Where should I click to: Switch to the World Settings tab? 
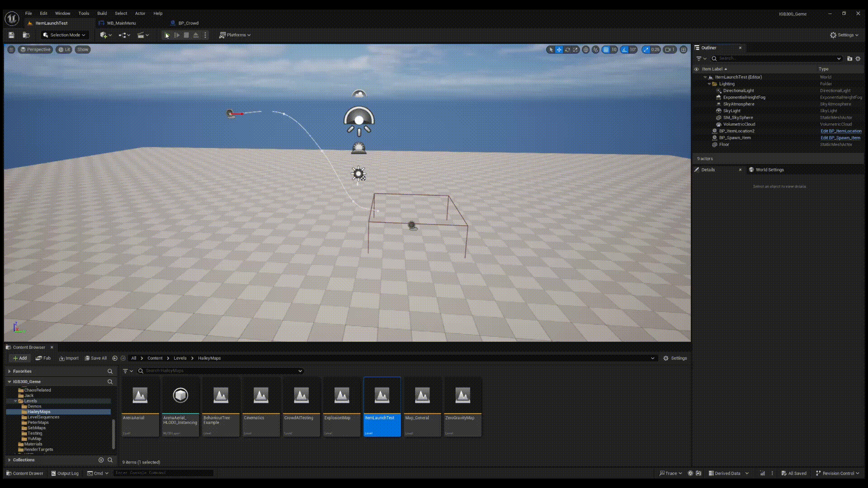[766, 170]
